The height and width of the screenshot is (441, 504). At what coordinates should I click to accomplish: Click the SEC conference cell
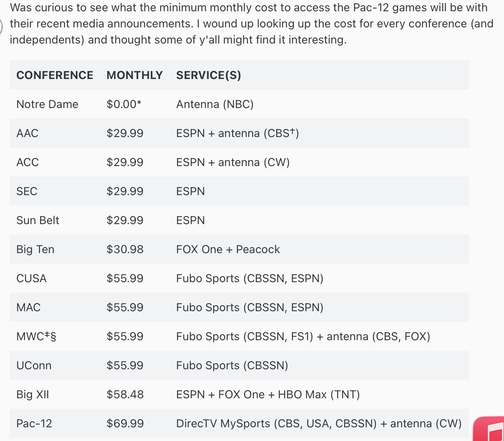(x=27, y=191)
